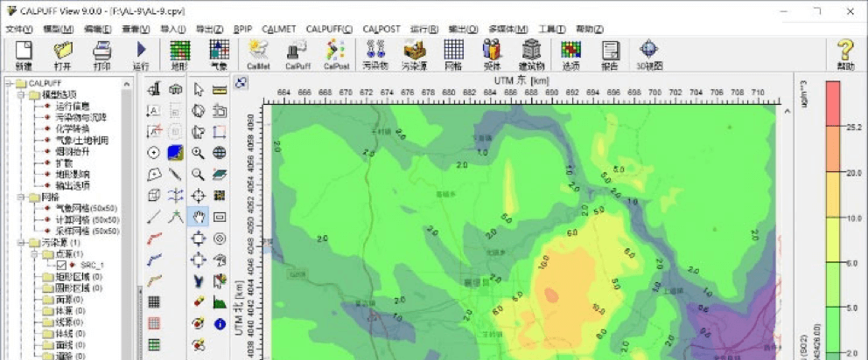The image size is (868, 360).
Task: Click the 建筑物 (Buildings) toolbar icon
Action: [531, 54]
